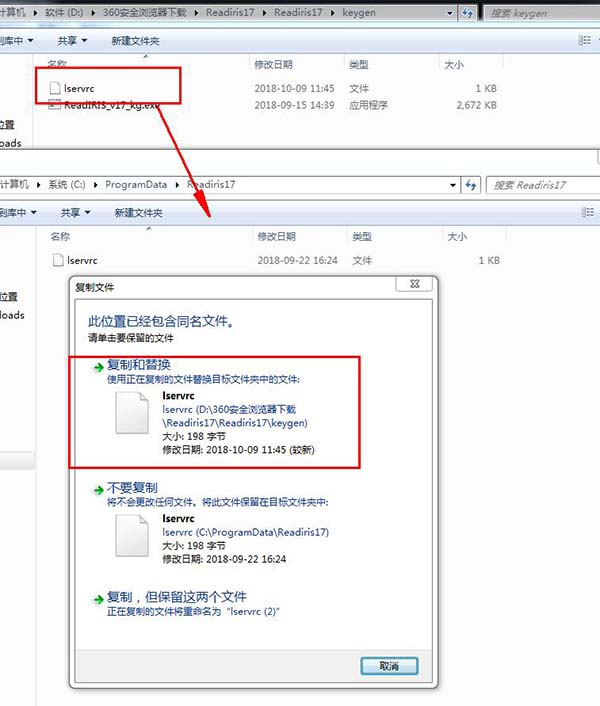This screenshot has width=600, height=706.
Task: Click green arrow icon of 不要复制
Action: [98, 490]
